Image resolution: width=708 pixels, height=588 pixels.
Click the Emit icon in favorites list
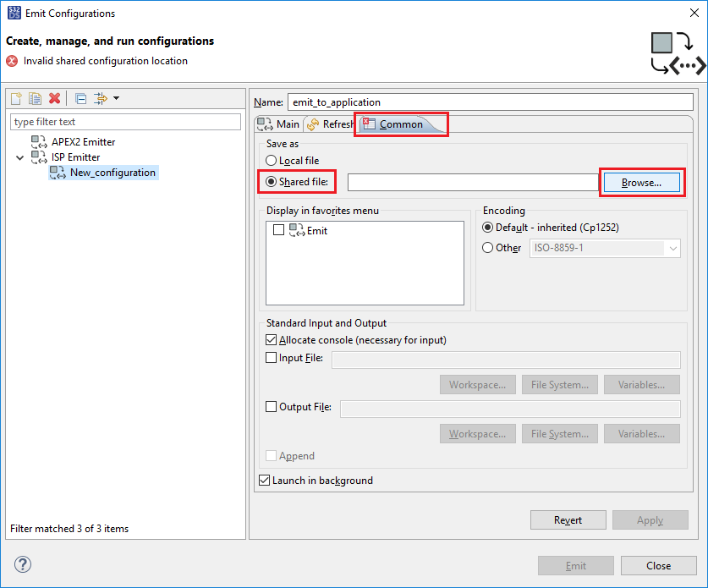click(297, 230)
